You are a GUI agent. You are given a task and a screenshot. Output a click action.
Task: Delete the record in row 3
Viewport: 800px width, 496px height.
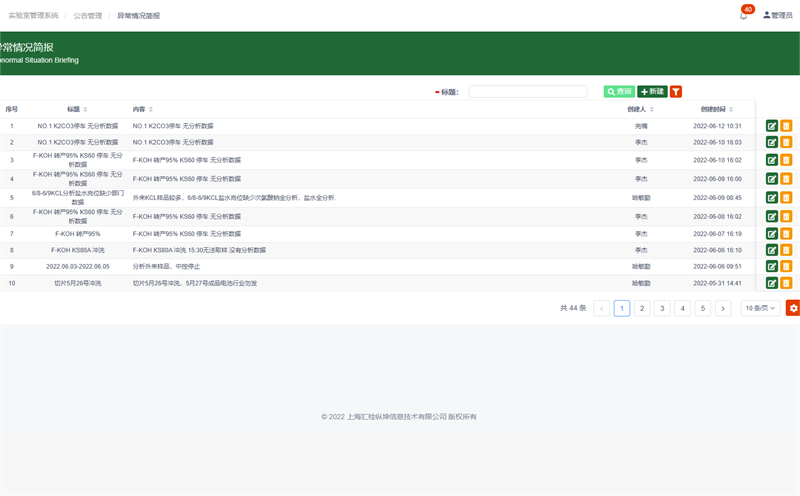point(786,160)
